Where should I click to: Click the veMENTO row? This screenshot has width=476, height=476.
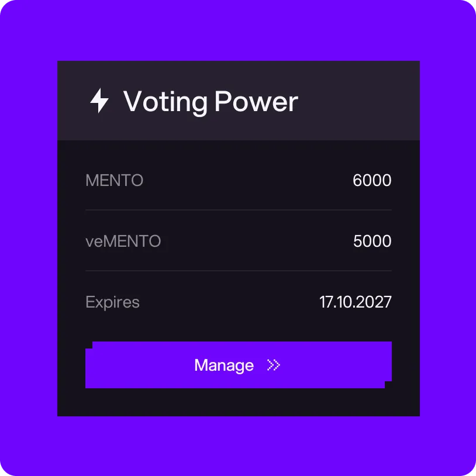pyautogui.click(x=239, y=241)
